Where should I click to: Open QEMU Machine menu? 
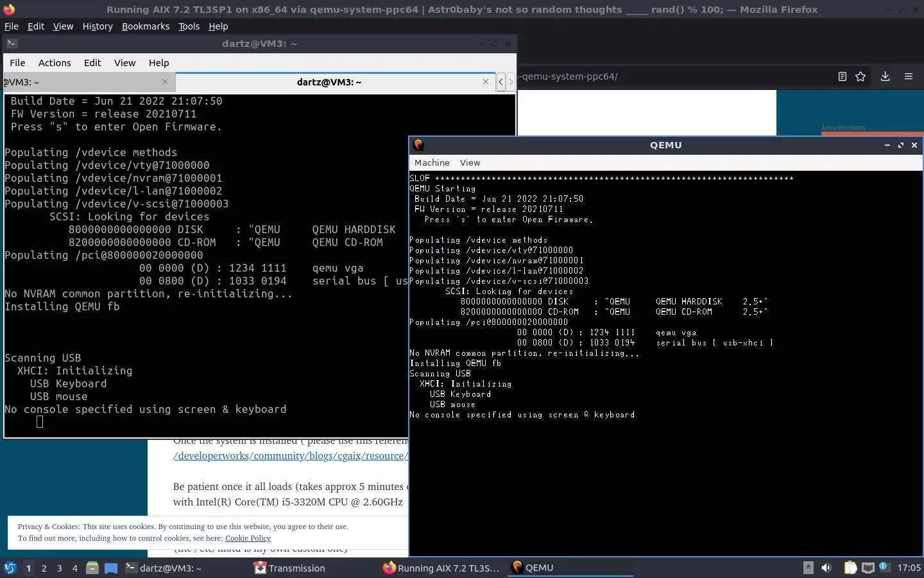pos(432,163)
